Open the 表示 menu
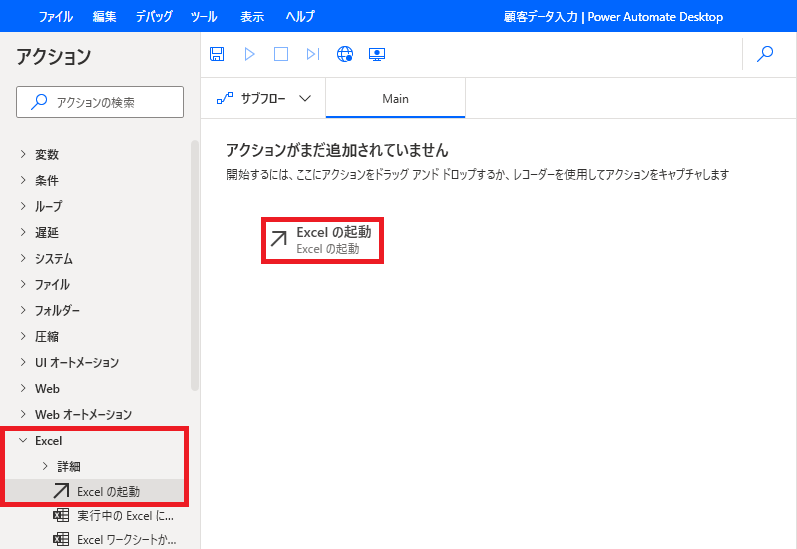Viewport: 797px width, 549px height. (x=252, y=16)
